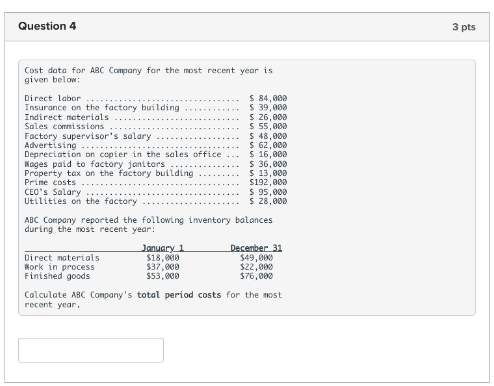Click 'Work in process' row label
Viewport: 494px width, 386px height.
point(59,267)
